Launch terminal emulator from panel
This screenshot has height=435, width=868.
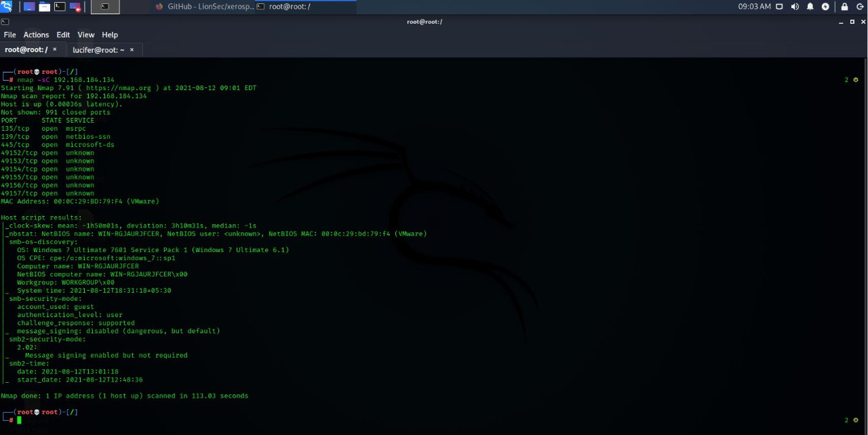pyautogui.click(x=60, y=7)
